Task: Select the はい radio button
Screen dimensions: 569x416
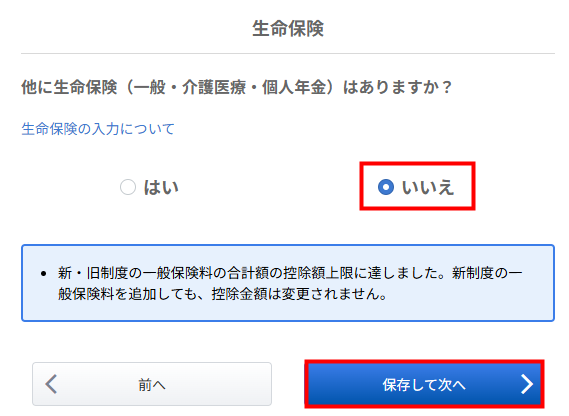Action: (x=128, y=187)
